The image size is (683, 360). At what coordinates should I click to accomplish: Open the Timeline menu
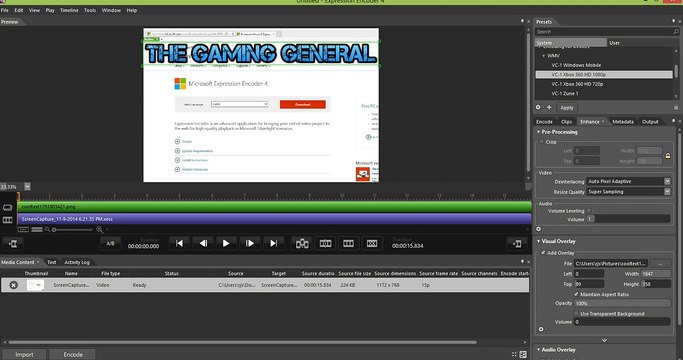pyautogui.click(x=69, y=10)
